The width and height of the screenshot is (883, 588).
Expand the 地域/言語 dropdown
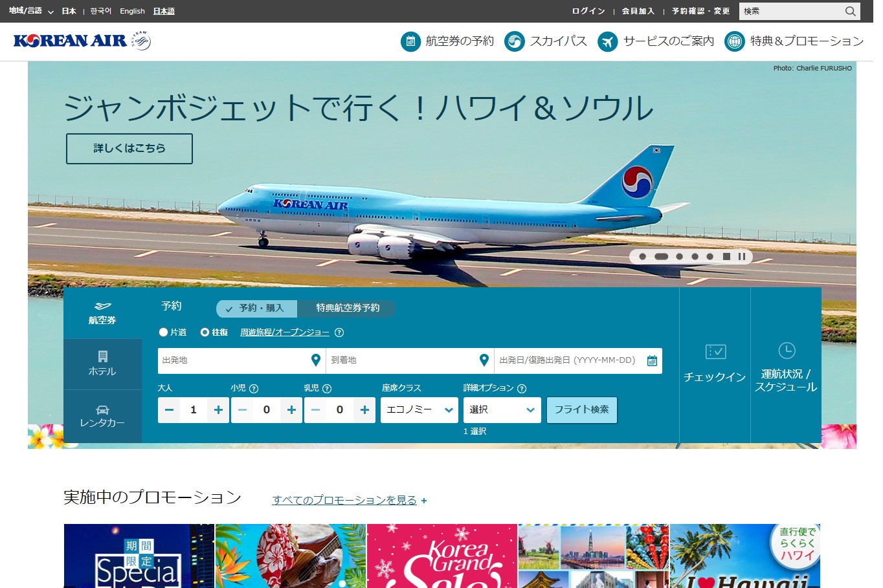(x=31, y=11)
